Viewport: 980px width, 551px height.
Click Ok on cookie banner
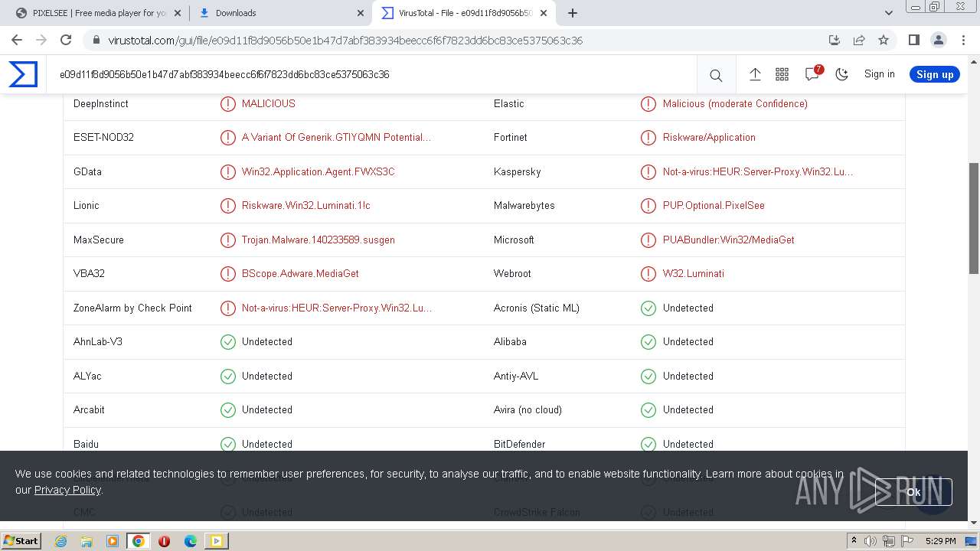[x=913, y=492]
